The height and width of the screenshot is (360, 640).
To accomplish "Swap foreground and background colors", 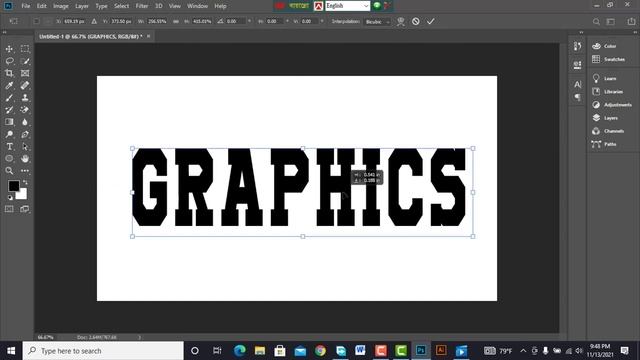I will pyautogui.click(x=25, y=182).
